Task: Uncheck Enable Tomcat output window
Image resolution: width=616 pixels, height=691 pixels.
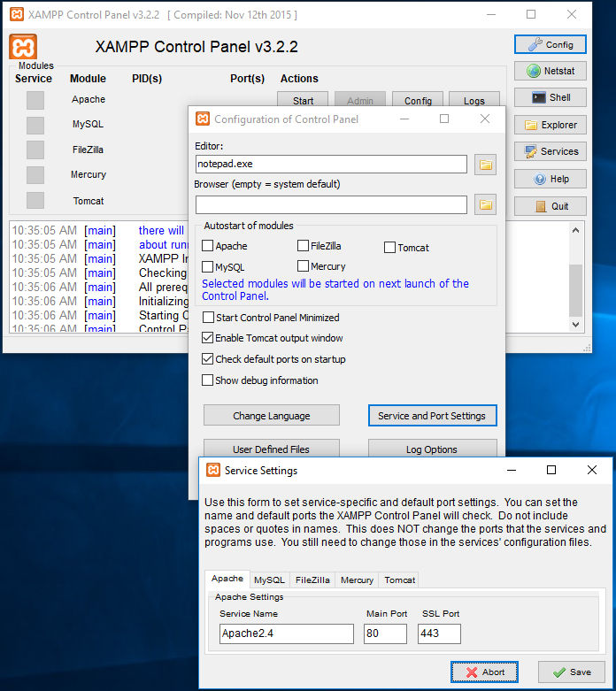Action: [208, 338]
